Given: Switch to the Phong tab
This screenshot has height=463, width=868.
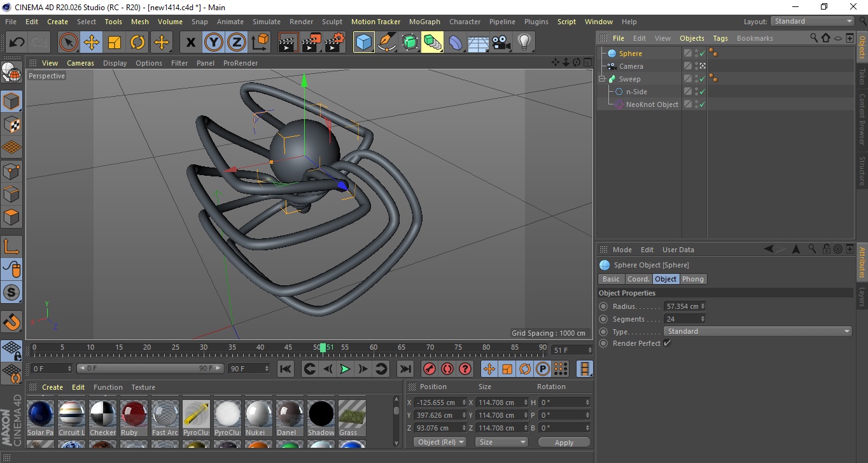Looking at the screenshot, I should tap(692, 279).
